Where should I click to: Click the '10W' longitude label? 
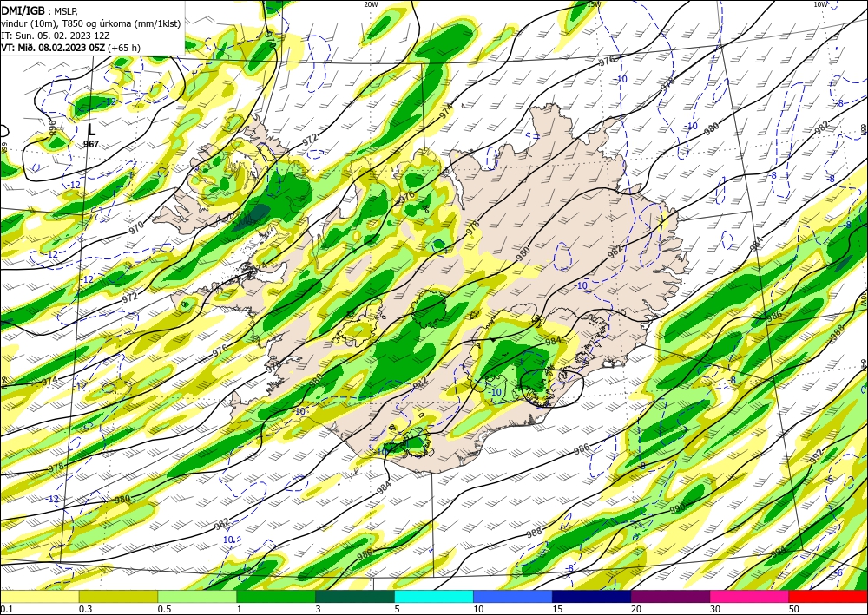pyautogui.click(x=820, y=4)
